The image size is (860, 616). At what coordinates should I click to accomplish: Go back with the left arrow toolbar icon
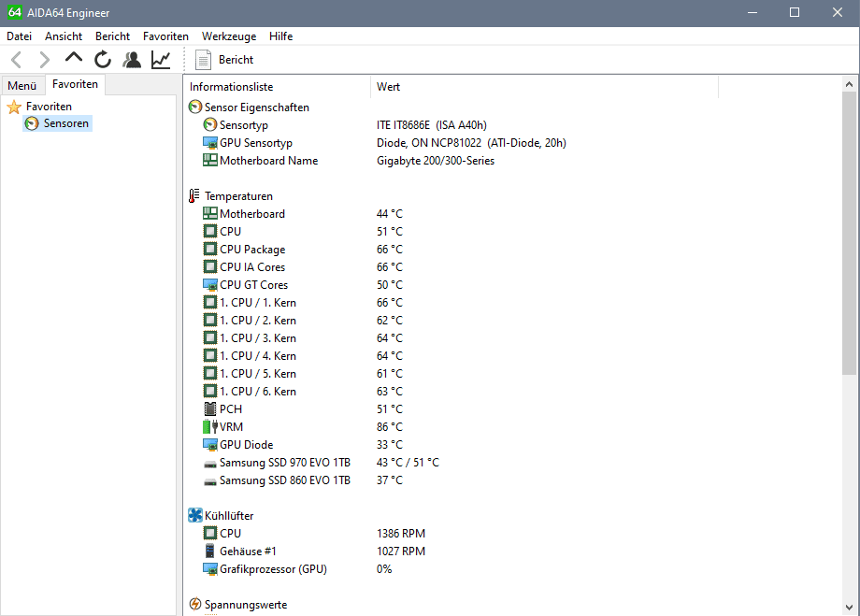click(x=16, y=59)
